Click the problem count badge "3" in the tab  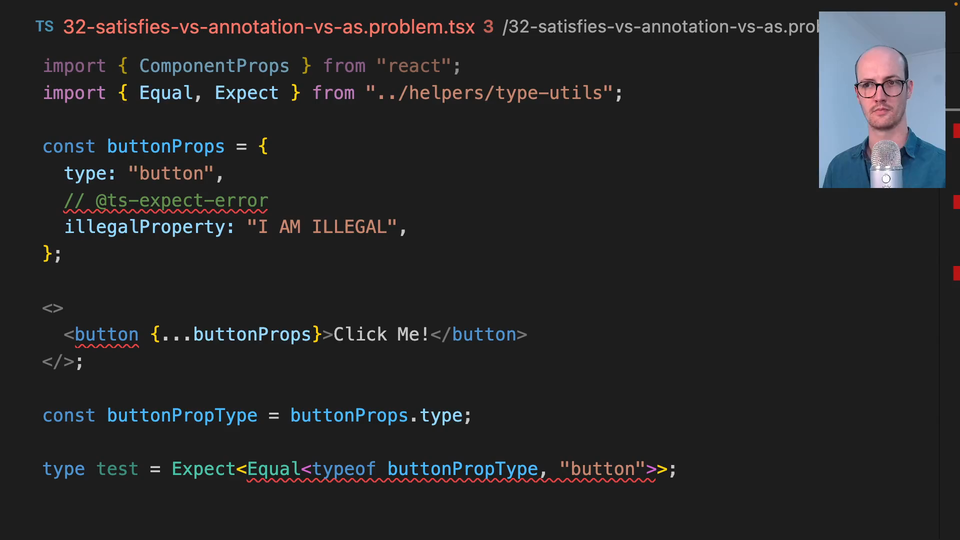click(x=488, y=27)
